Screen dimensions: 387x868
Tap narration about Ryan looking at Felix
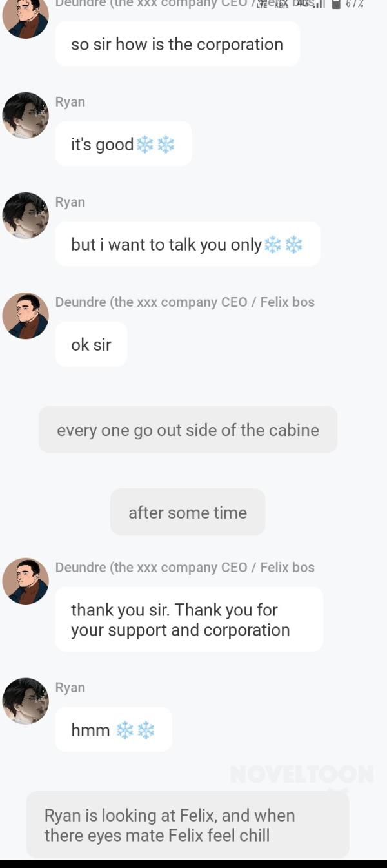point(188,825)
